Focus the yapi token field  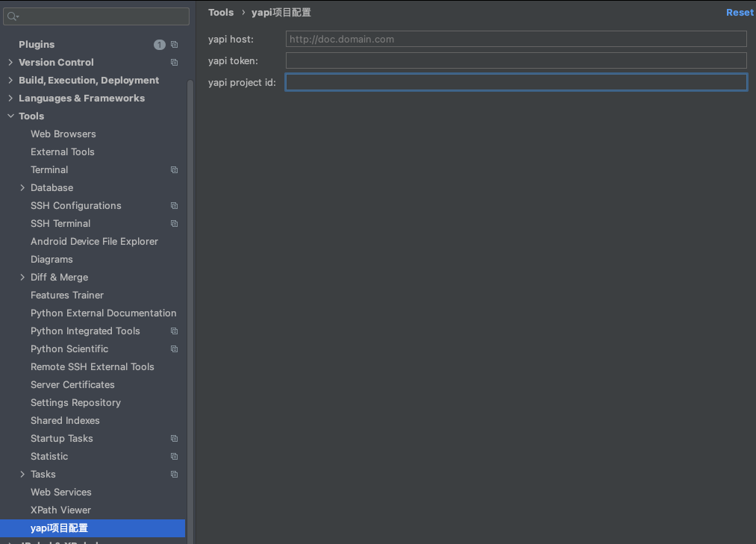516,60
